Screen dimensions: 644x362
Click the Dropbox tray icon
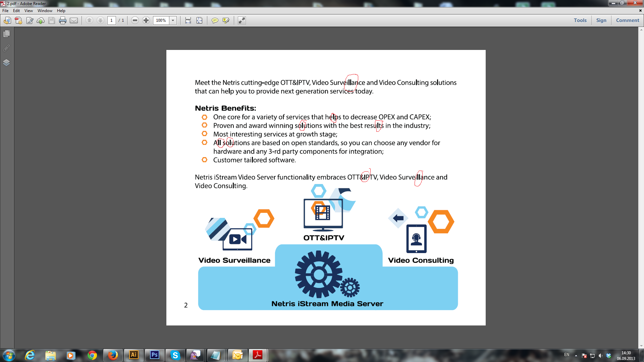[608, 356]
